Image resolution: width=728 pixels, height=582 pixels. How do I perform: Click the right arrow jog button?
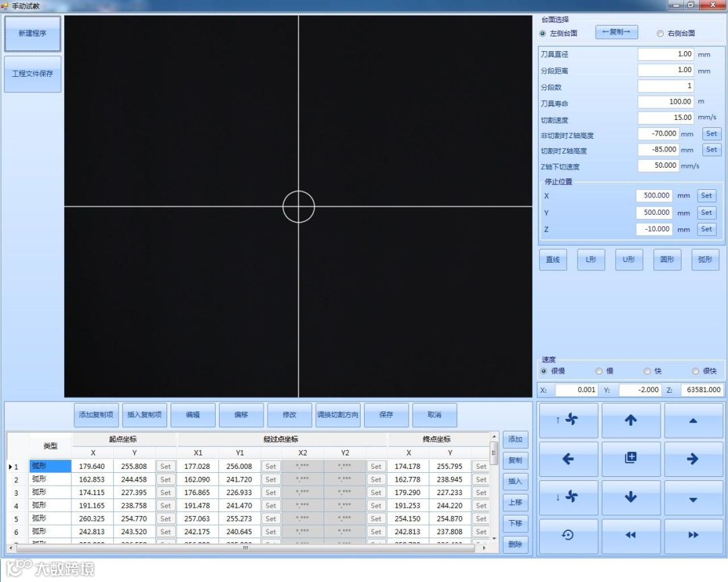click(693, 459)
